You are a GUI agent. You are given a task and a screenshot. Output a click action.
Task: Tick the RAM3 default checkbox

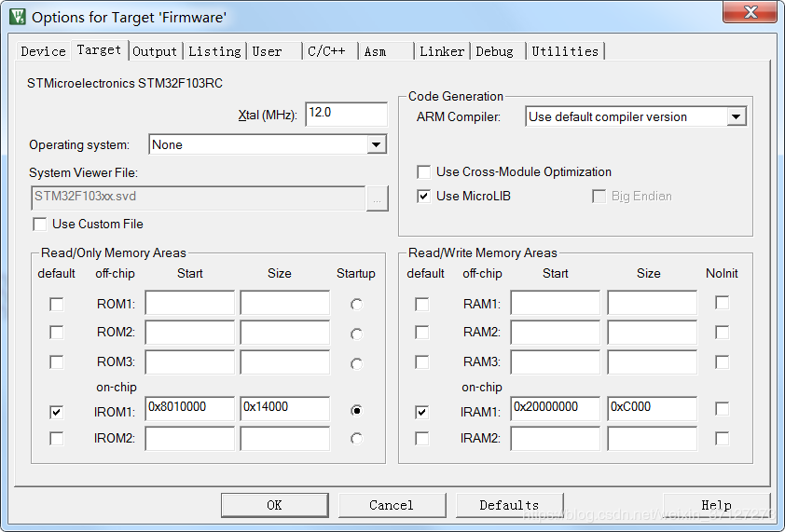(422, 361)
